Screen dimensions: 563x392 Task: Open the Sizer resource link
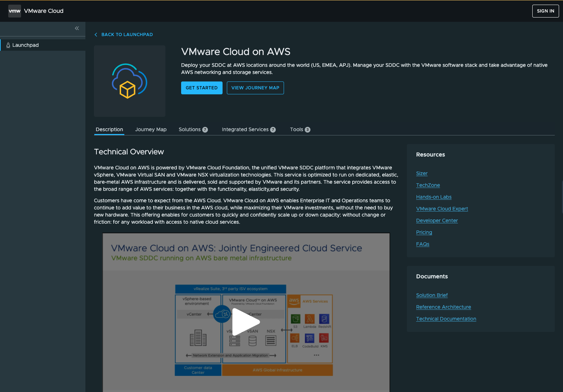click(x=422, y=173)
